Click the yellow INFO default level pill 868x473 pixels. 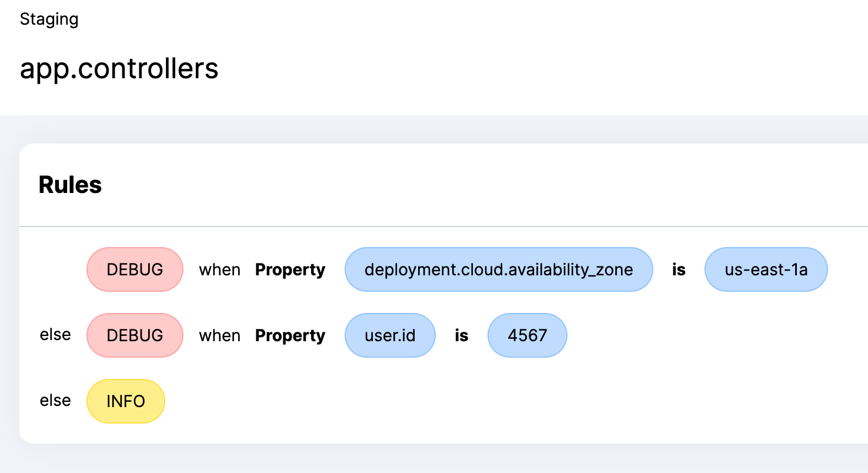(x=126, y=401)
